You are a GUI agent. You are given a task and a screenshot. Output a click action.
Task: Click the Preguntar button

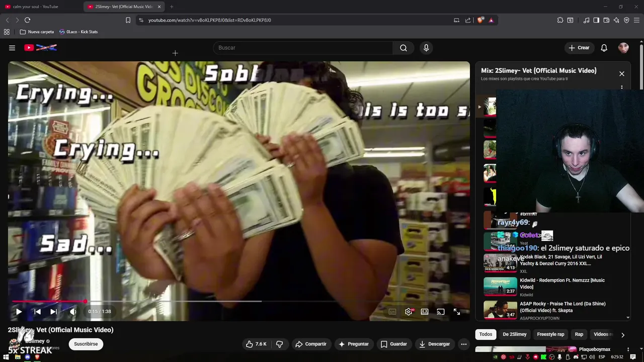[354, 344]
